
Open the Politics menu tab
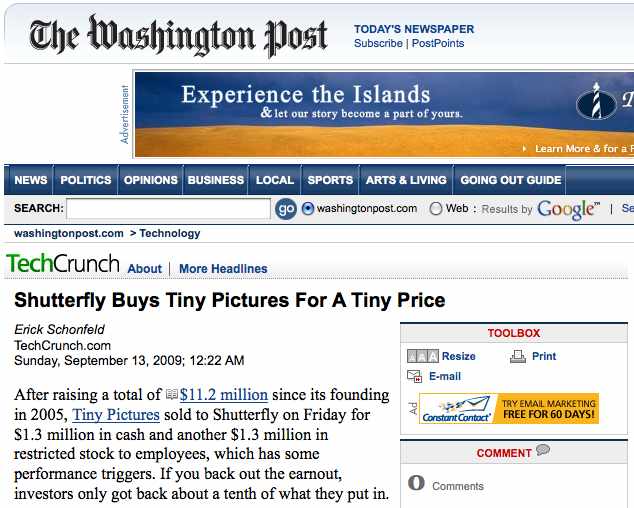click(x=85, y=180)
